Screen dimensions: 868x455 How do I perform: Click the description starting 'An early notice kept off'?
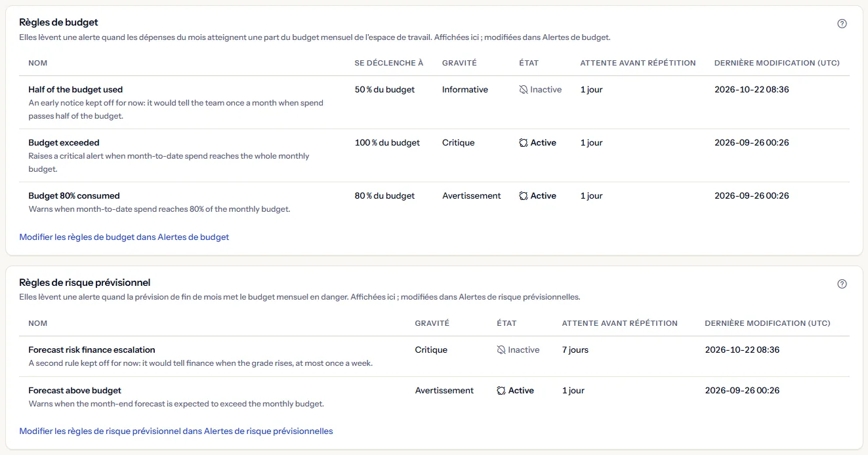[176, 109]
